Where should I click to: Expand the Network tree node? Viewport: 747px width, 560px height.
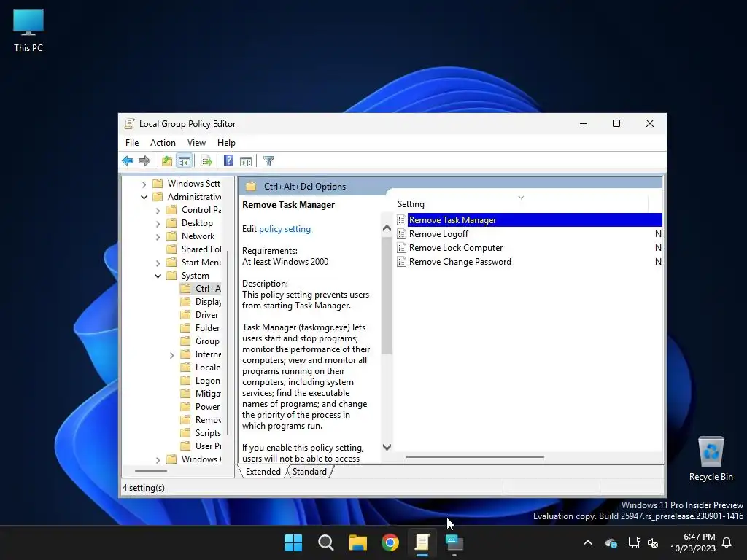(158, 236)
